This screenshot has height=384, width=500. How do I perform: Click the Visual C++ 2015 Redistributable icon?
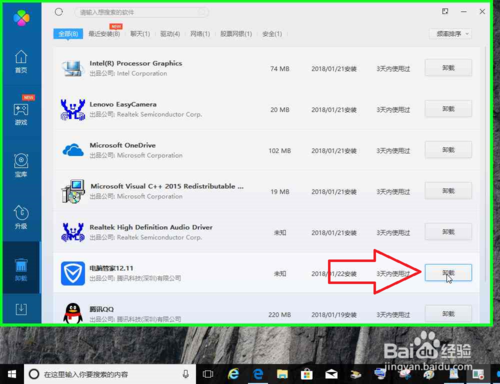coord(73,191)
